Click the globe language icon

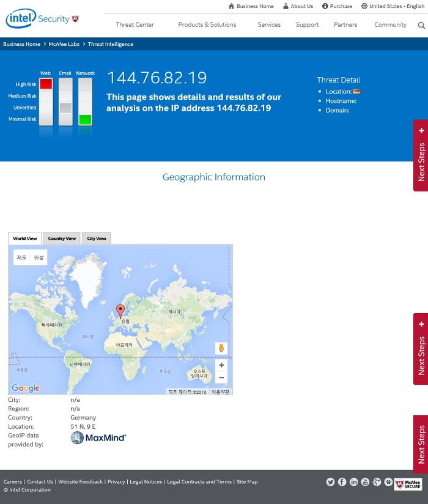[364, 6]
